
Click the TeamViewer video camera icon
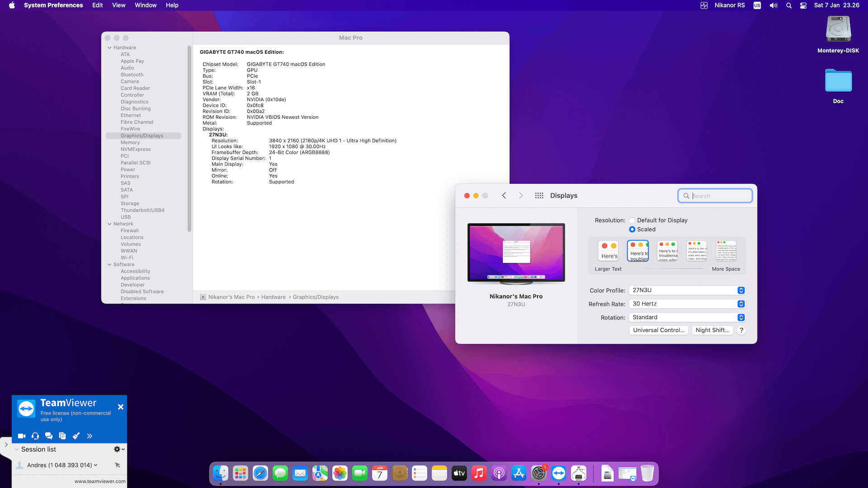tap(21, 436)
